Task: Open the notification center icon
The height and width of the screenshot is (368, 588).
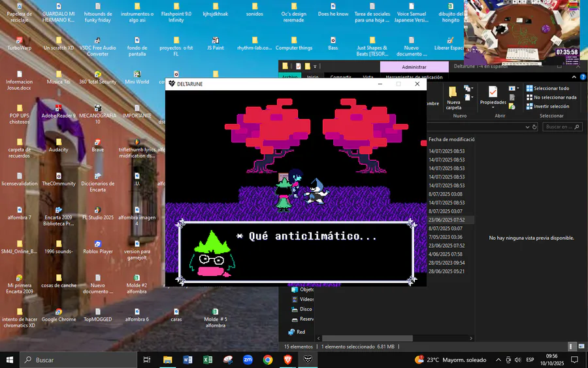Action: click(574, 360)
